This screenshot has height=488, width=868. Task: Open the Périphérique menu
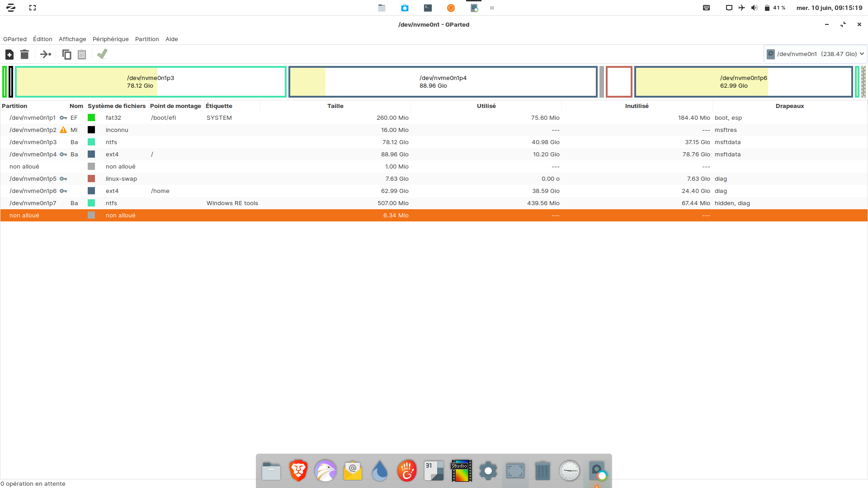tap(110, 39)
